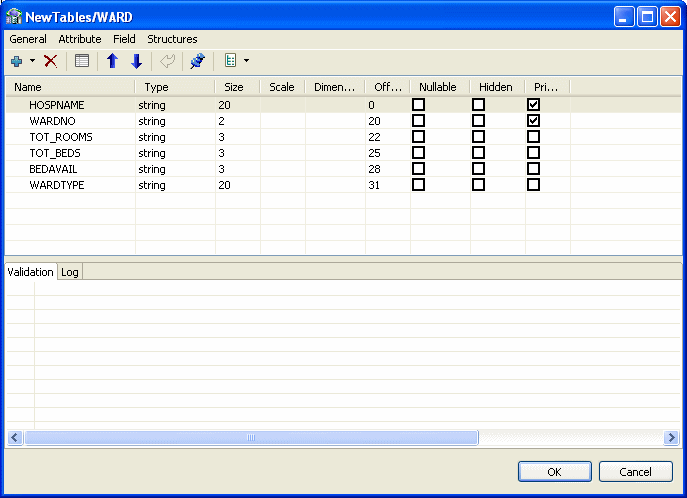Click the Hidden column header
Viewport: 687px width, 498px height.
(x=498, y=87)
